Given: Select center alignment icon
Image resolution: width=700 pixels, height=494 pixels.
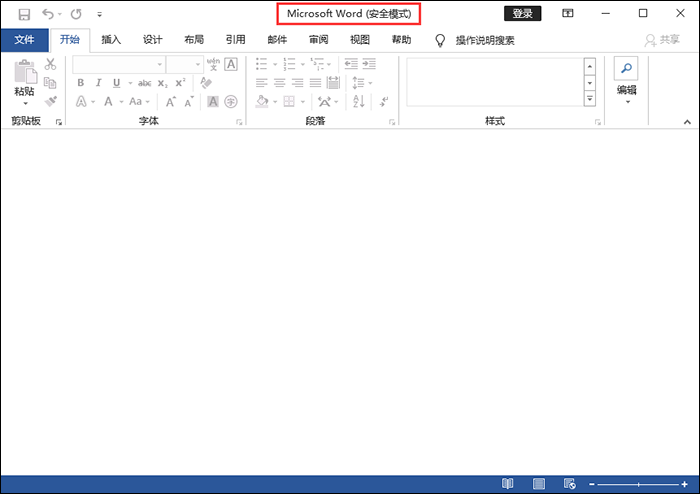Looking at the screenshot, I should pos(279,83).
